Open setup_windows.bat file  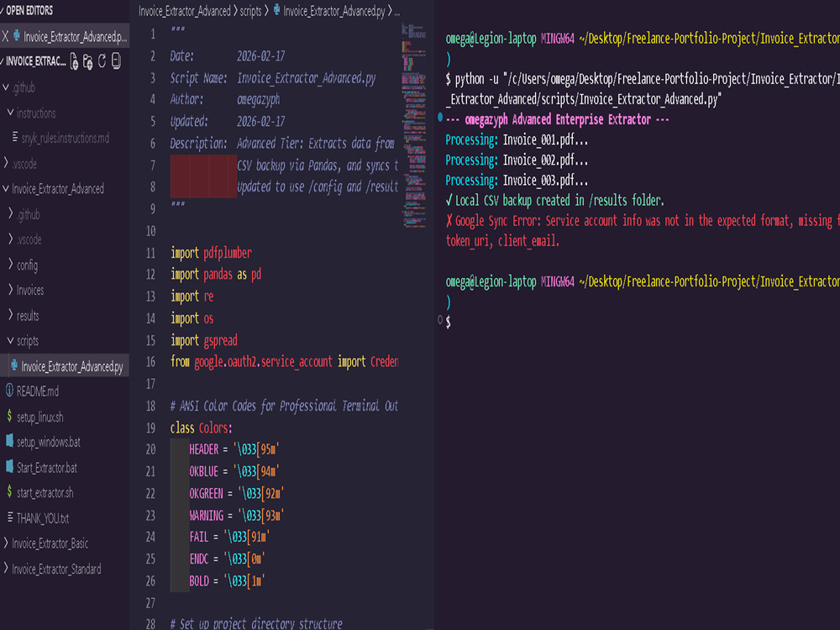(49, 442)
